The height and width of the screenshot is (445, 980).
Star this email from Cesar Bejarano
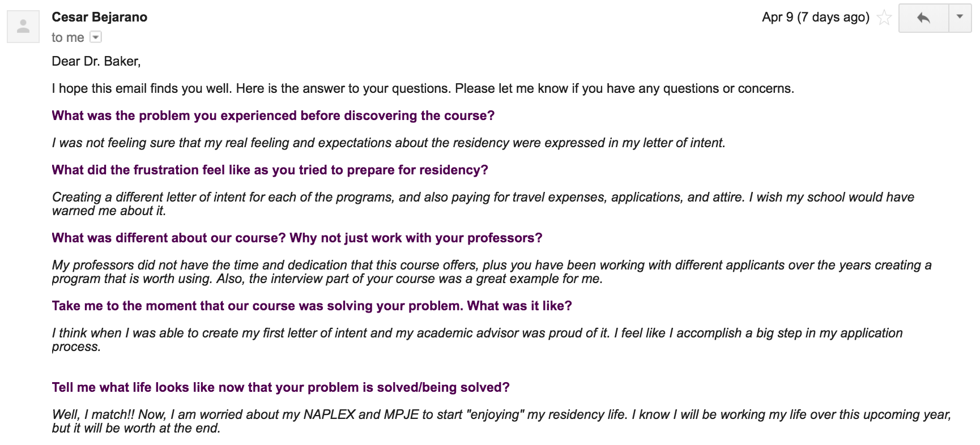(x=884, y=18)
